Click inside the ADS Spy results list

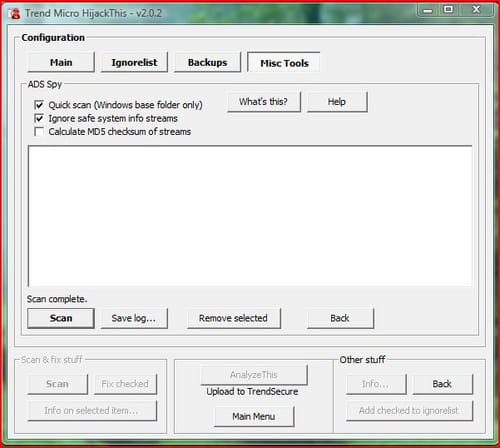click(x=250, y=216)
